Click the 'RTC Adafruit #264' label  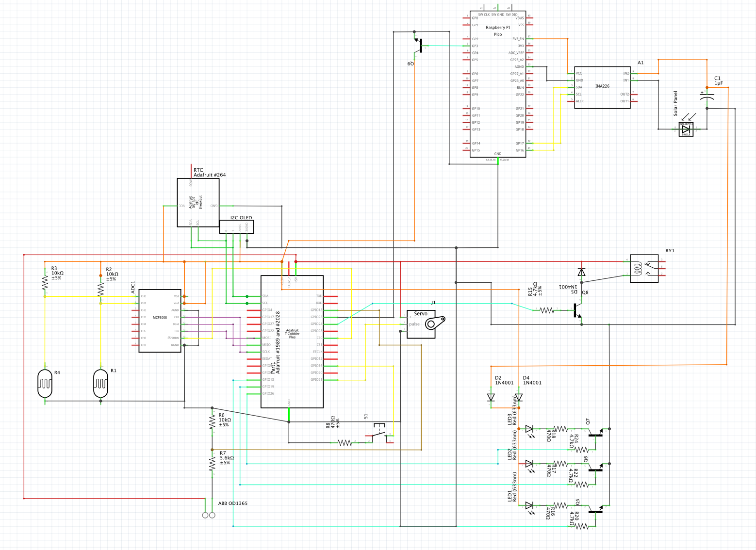pyautogui.click(x=210, y=173)
